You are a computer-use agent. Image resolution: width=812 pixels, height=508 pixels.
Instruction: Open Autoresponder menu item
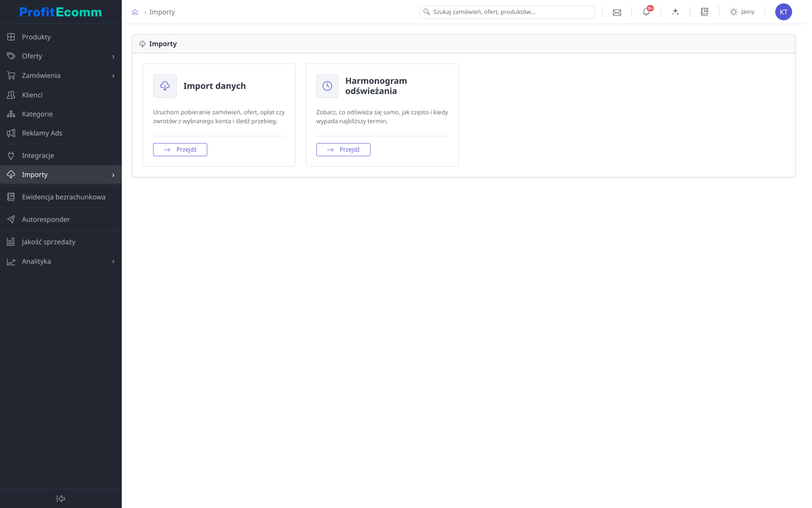pos(61,219)
